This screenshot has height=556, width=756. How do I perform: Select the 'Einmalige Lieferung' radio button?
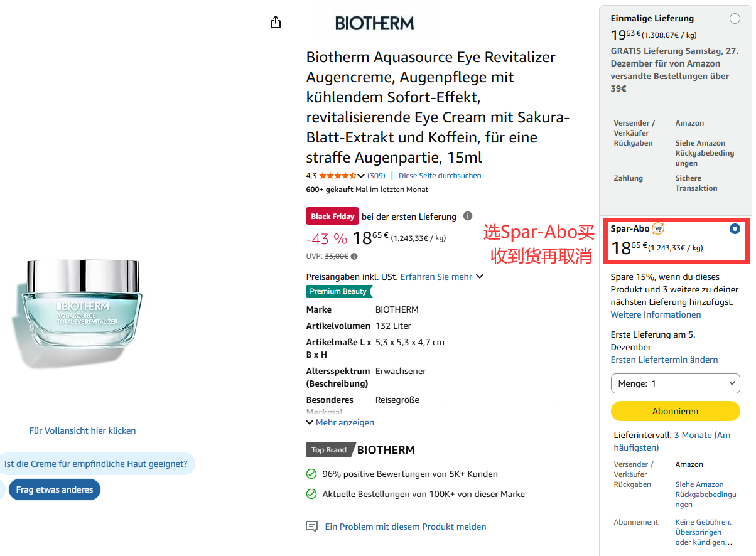click(735, 19)
